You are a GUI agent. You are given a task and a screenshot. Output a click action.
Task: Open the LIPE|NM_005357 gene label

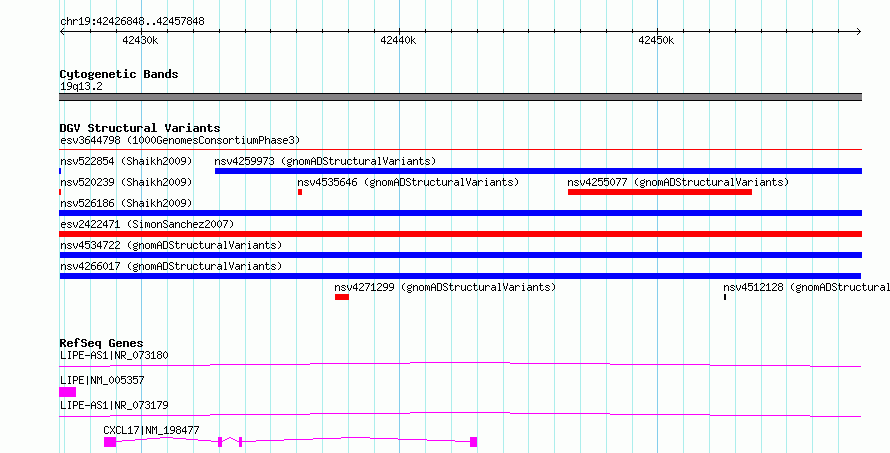(103, 380)
